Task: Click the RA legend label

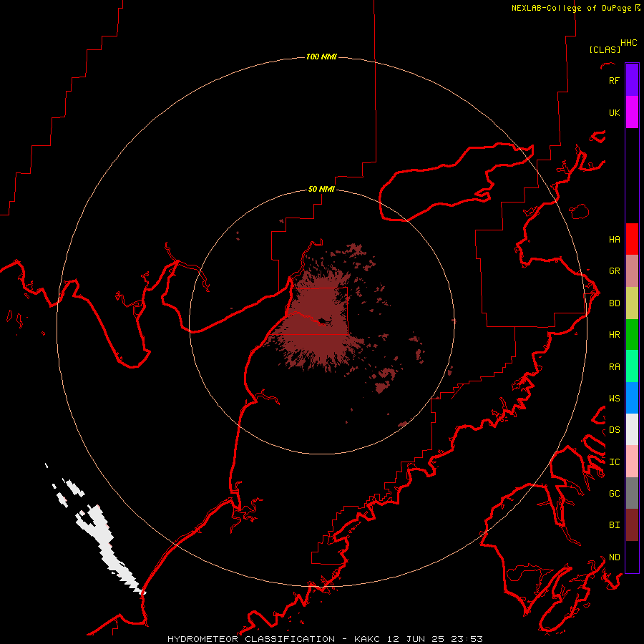Action: click(x=614, y=367)
